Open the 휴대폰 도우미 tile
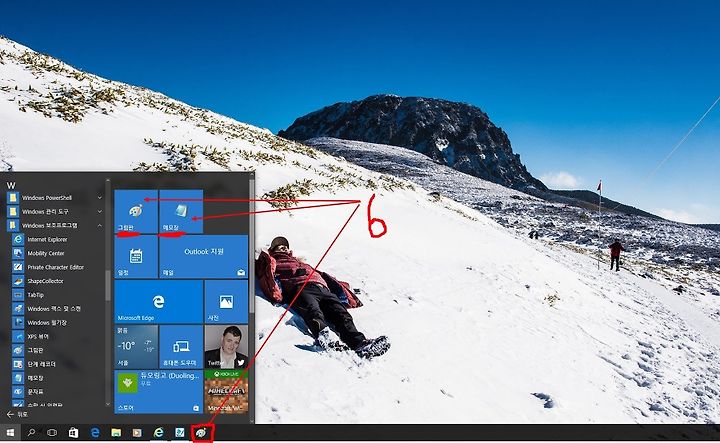This screenshot has height=443, width=720. click(181, 346)
